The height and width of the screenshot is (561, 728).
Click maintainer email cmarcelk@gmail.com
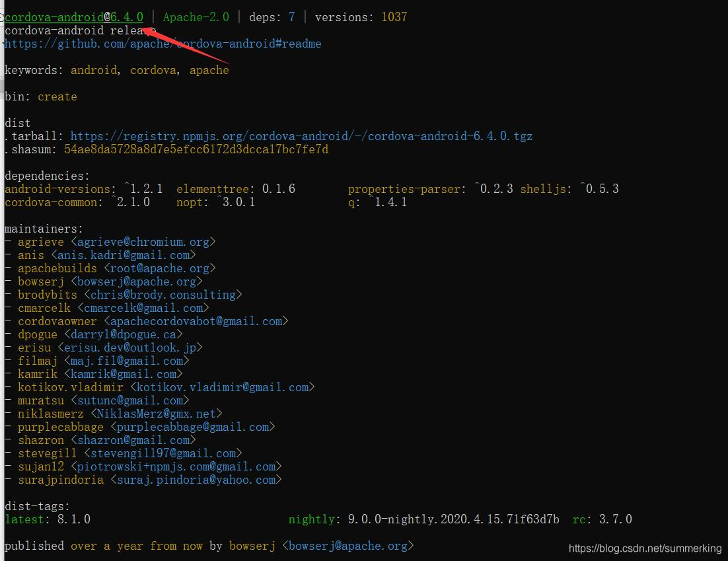(x=143, y=309)
